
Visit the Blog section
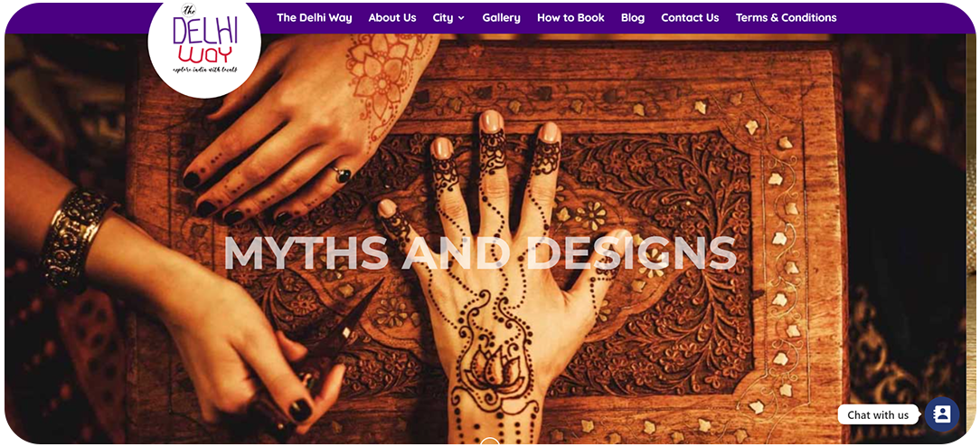[x=633, y=17]
